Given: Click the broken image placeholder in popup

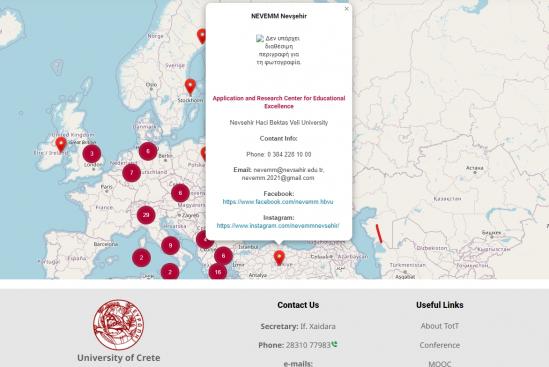Looking at the screenshot, I should pyautogui.click(x=279, y=50).
